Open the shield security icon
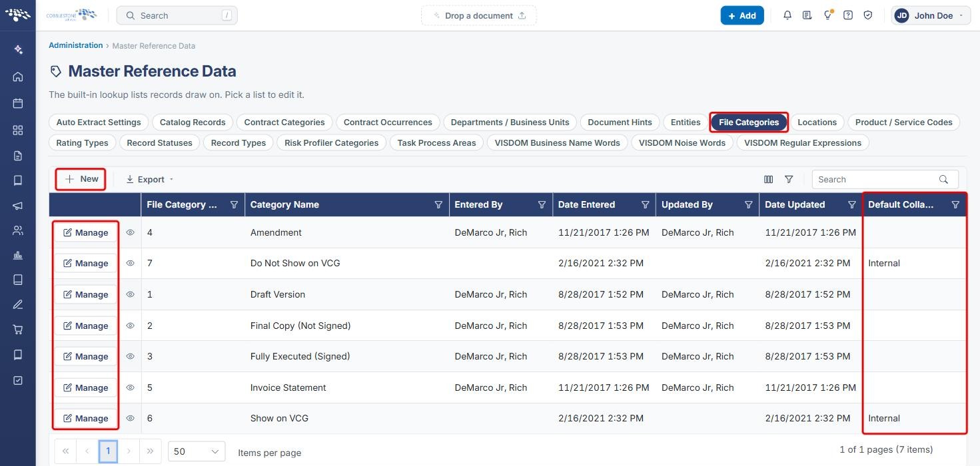Screen dimensions: 980x466 point(868,15)
